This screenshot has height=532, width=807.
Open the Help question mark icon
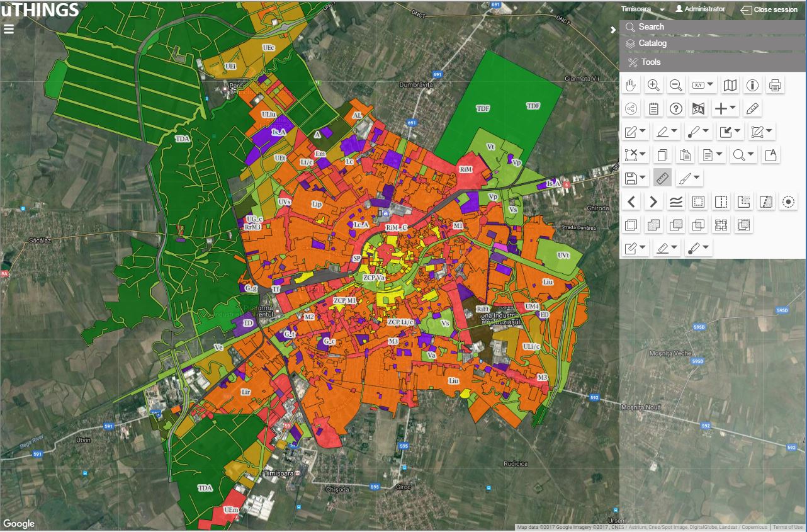676,109
